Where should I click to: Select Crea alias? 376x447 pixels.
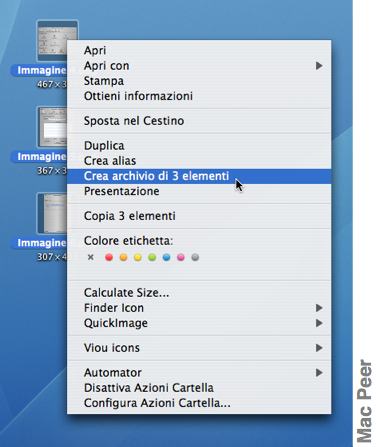[199, 161]
